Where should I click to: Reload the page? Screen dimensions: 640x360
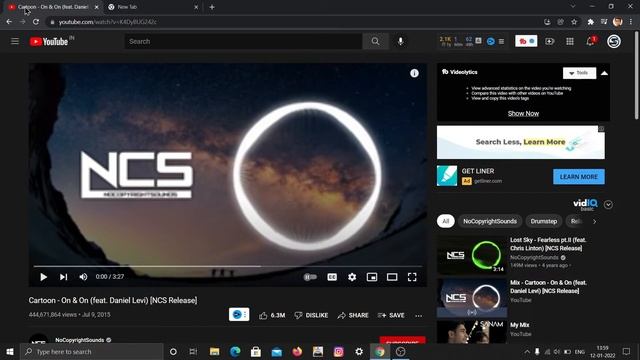click(36, 22)
